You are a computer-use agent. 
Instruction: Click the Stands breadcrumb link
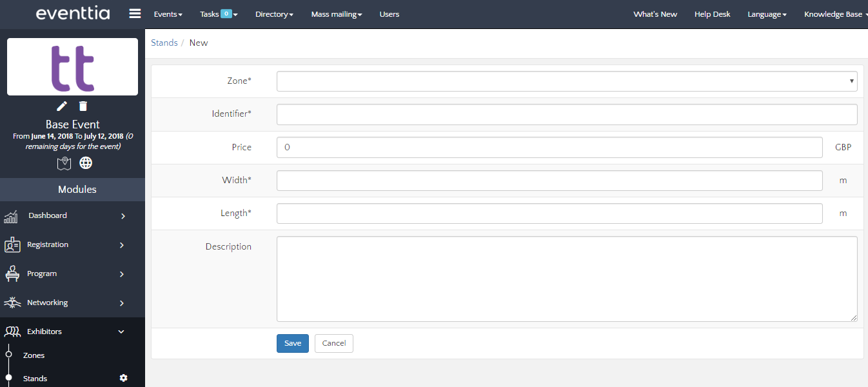pos(164,43)
